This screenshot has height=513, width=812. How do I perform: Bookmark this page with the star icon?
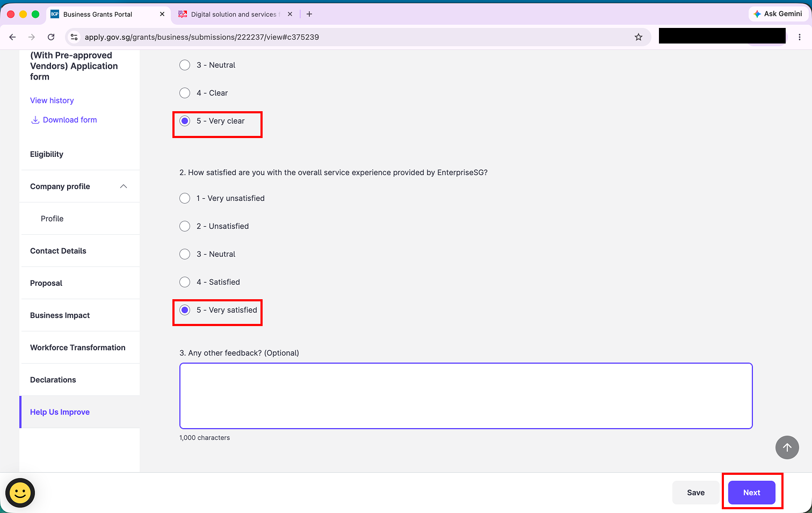[639, 37]
